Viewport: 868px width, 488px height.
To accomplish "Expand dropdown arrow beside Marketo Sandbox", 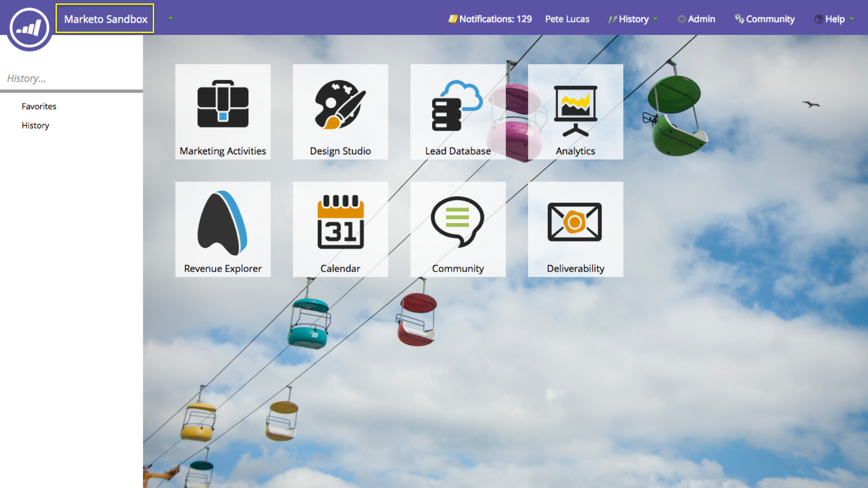I will (x=171, y=18).
